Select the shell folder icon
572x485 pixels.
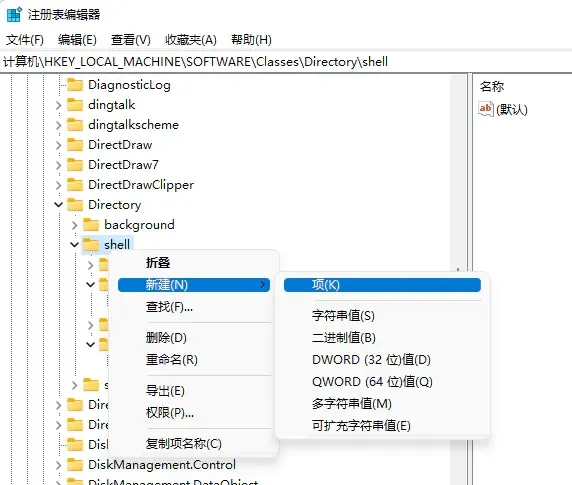(91, 245)
